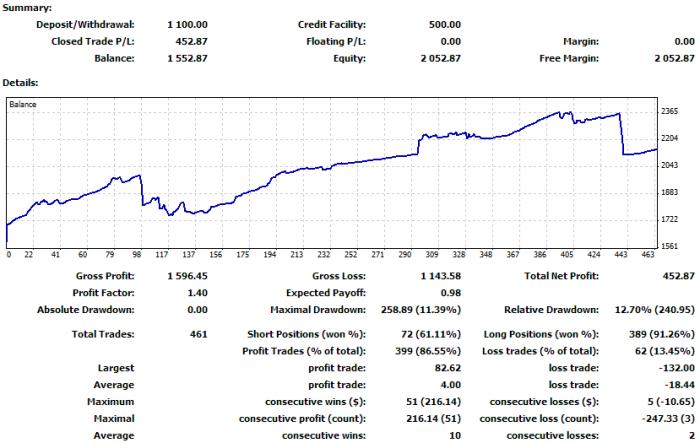
Task: Click the Balance value 1 552.87
Action: (x=188, y=59)
